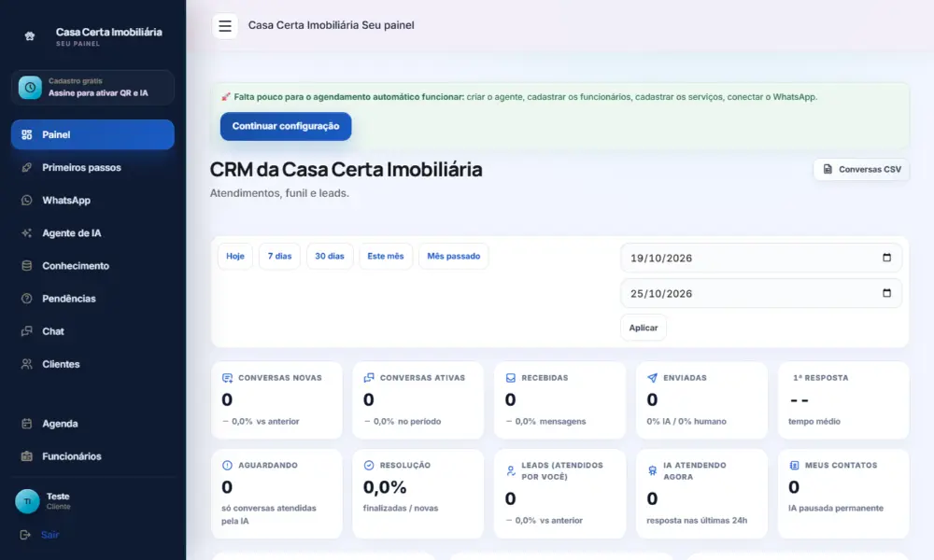The image size is (934, 560).
Task: Click the Pendências question mark icon
Action: [27, 298]
